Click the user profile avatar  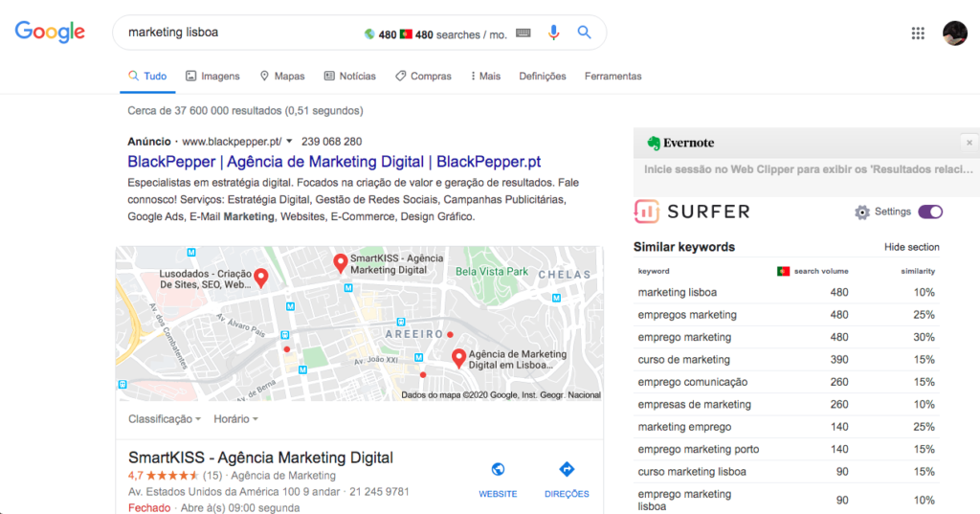(x=954, y=34)
